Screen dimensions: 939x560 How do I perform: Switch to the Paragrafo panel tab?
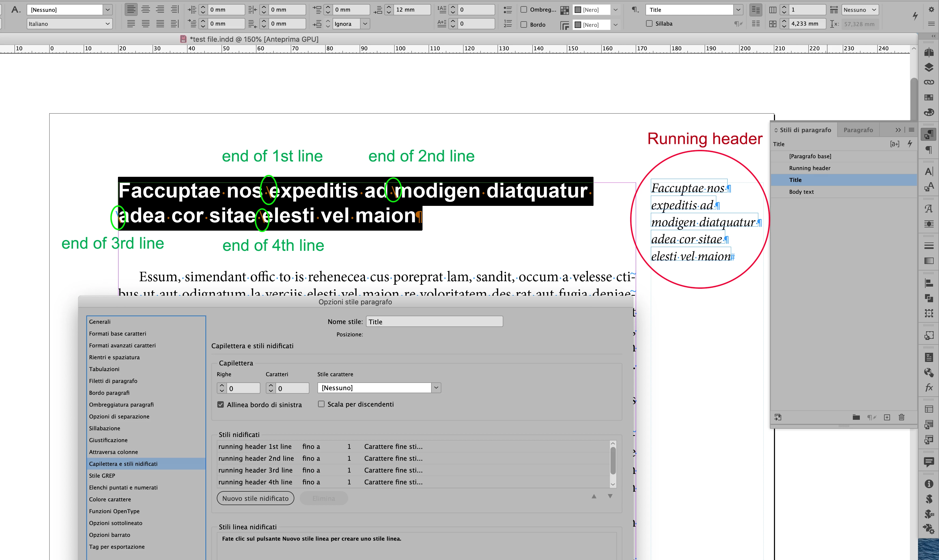coord(858,130)
